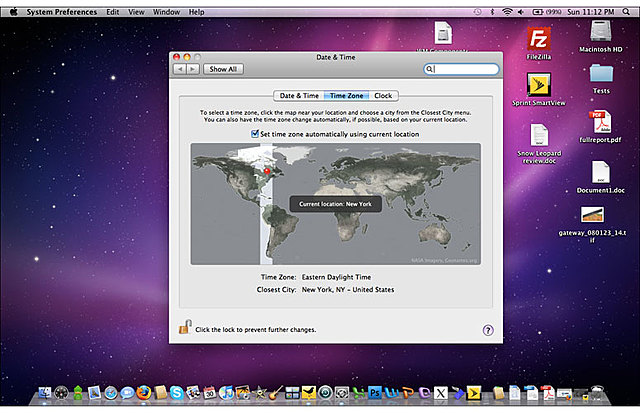Launch iTunes from the Dock
The image size is (640, 413).
pyautogui.click(x=226, y=393)
